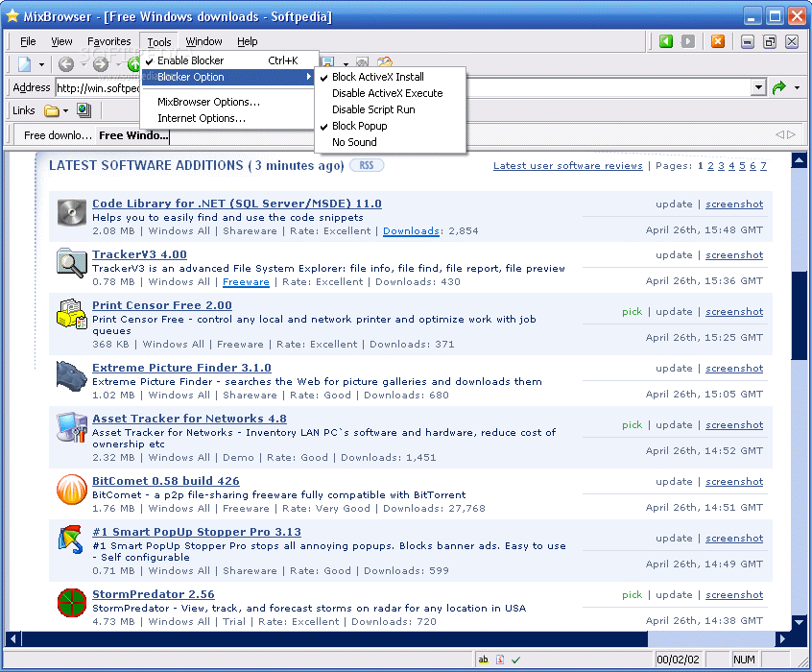The height and width of the screenshot is (672, 812).
Task: Click the favorites folder toolbar icon
Action: click(384, 61)
